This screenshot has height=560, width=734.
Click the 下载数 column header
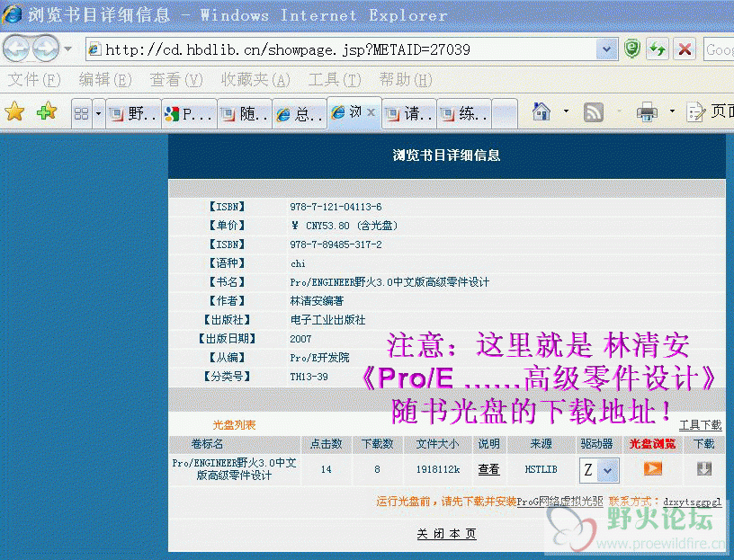pyautogui.click(x=377, y=444)
